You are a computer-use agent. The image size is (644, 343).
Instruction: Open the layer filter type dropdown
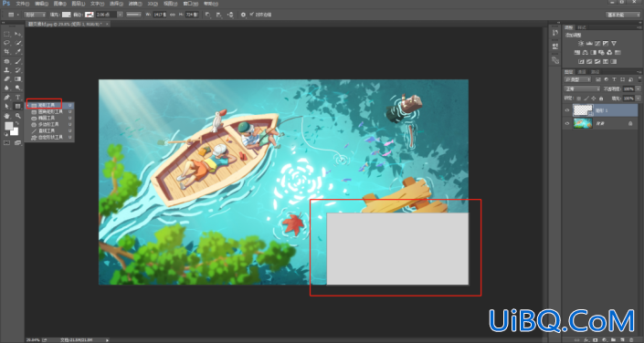click(577, 79)
